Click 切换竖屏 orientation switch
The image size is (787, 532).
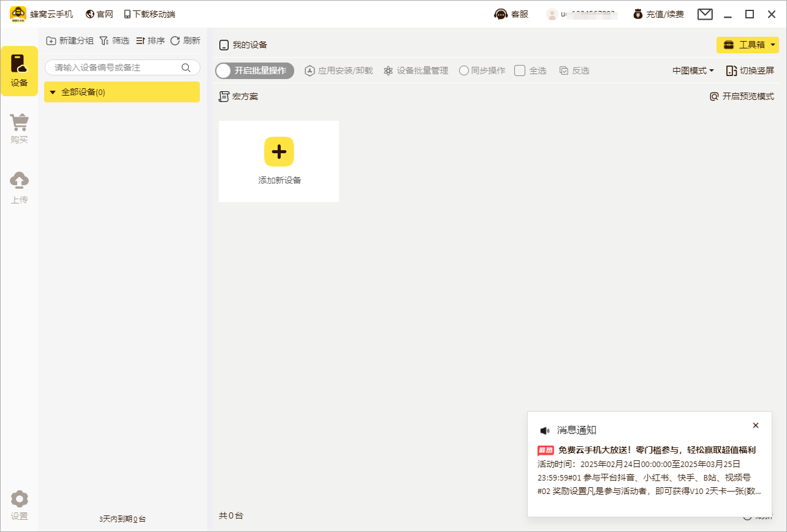[x=750, y=70]
